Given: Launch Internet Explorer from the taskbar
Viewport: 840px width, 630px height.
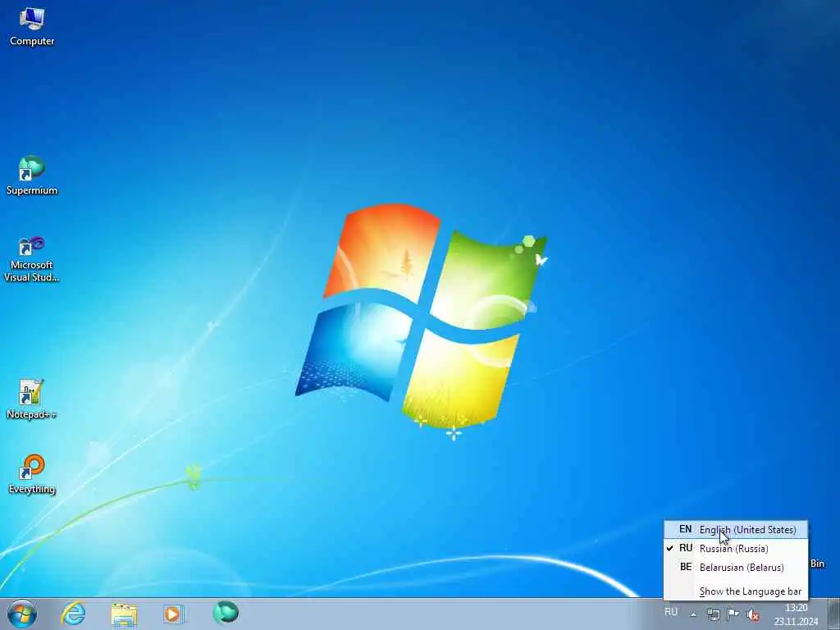Looking at the screenshot, I should pos(73,614).
